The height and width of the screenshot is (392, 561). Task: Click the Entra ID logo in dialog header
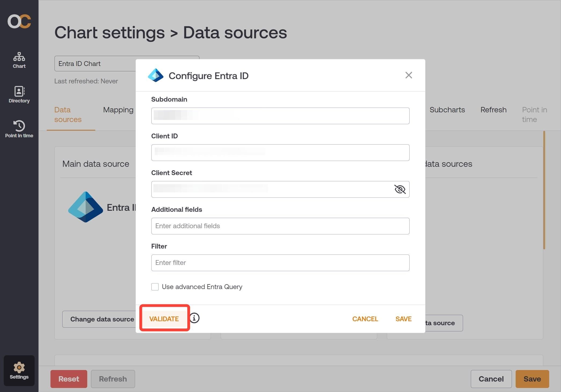tap(156, 75)
